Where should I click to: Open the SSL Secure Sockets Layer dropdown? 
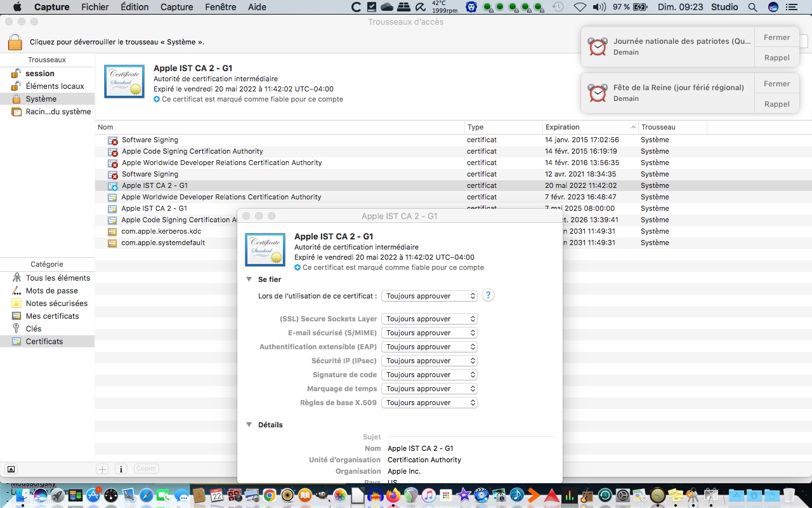[429, 319]
